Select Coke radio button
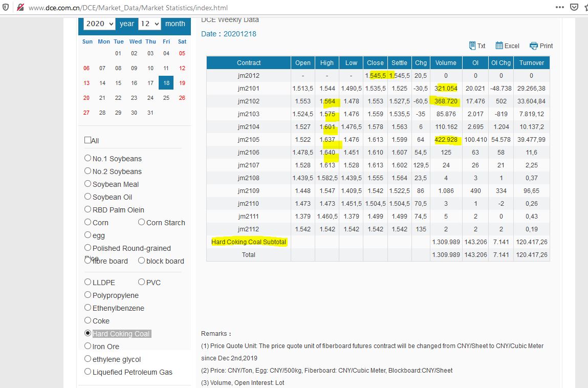The image size is (588, 388). [x=88, y=320]
